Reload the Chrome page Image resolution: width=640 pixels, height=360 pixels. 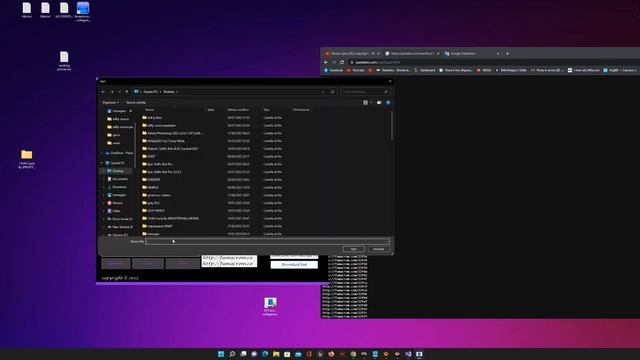click(342, 62)
